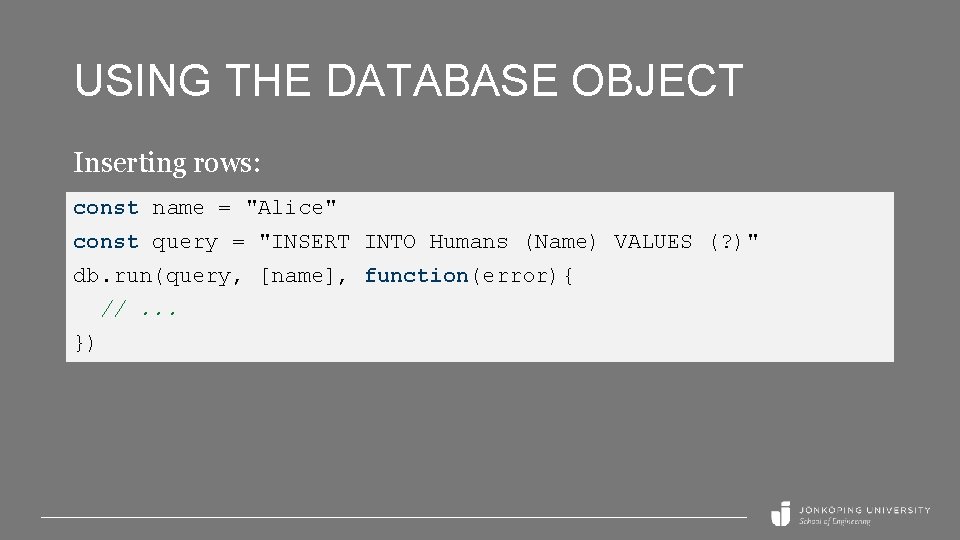
Task: Click the first const keyword
Action: pos(105,208)
